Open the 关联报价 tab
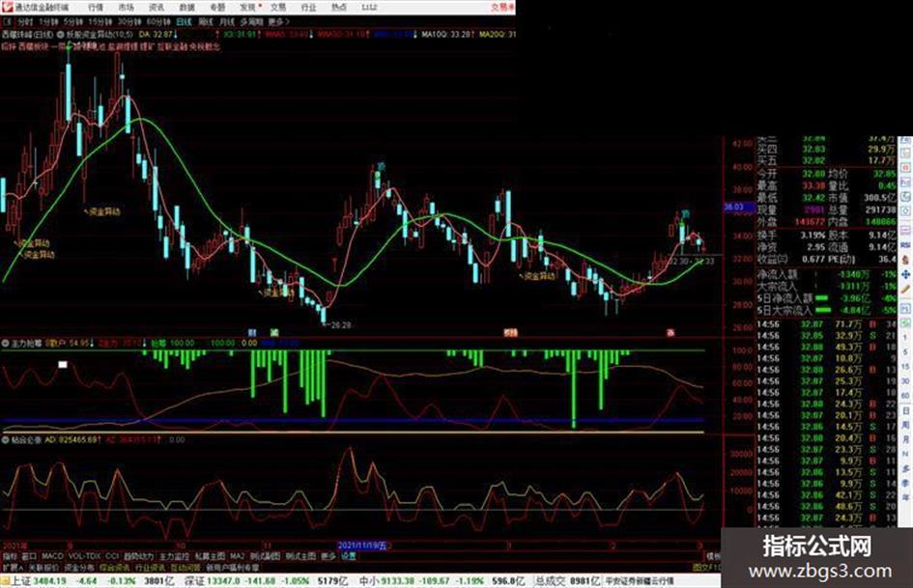The image size is (913, 588). tap(43, 567)
